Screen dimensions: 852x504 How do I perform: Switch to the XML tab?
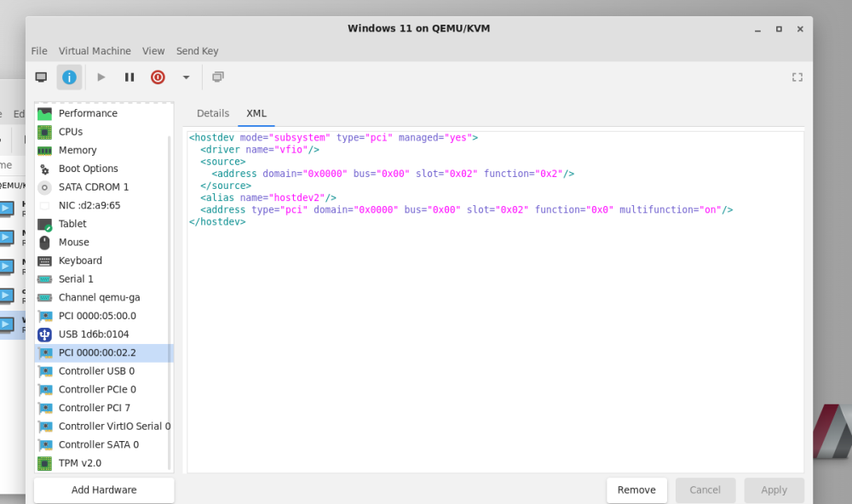(256, 113)
